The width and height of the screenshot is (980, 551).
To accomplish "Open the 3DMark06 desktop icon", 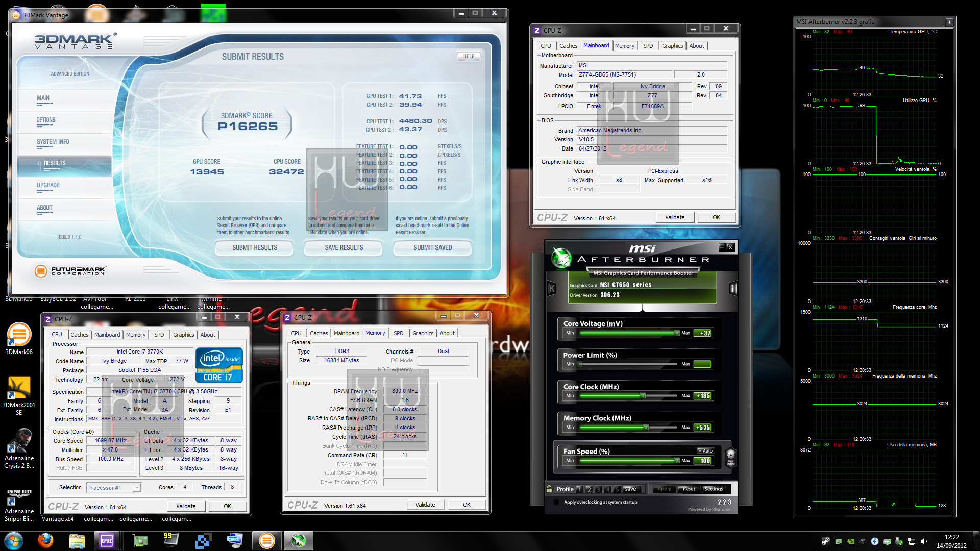I will [x=19, y=339].
